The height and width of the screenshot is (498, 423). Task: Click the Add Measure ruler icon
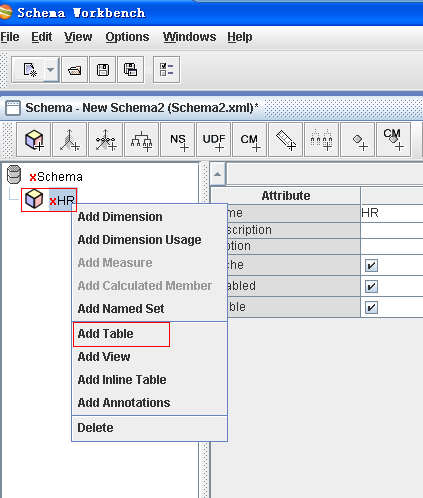(286, 140)
